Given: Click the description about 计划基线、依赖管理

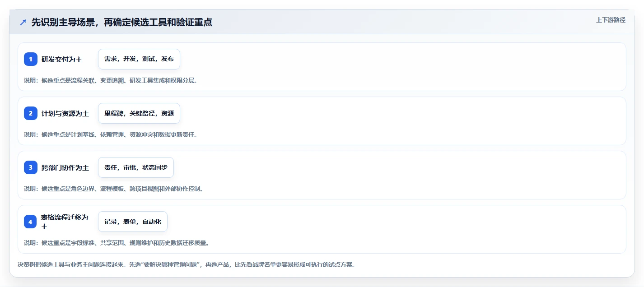Looking at the screenshot, I should coord(111,134).
